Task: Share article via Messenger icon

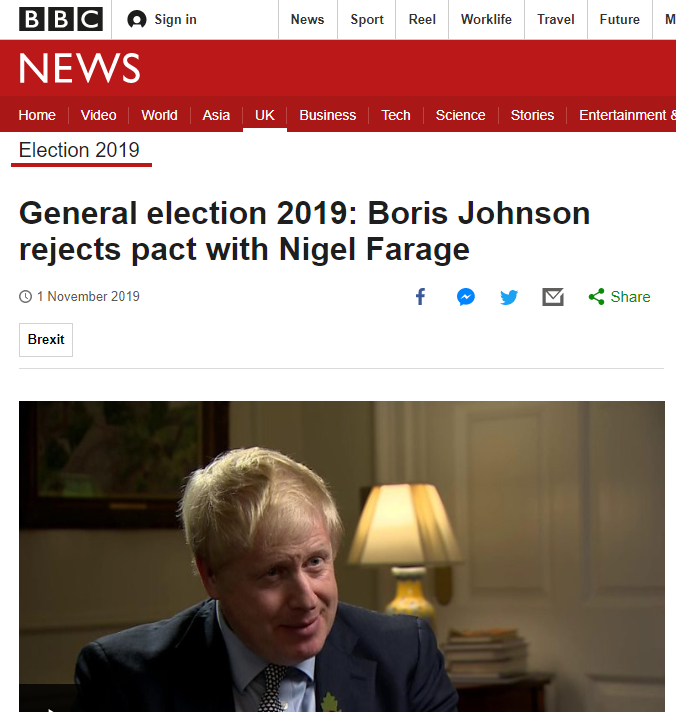Action: click(465, 297)
